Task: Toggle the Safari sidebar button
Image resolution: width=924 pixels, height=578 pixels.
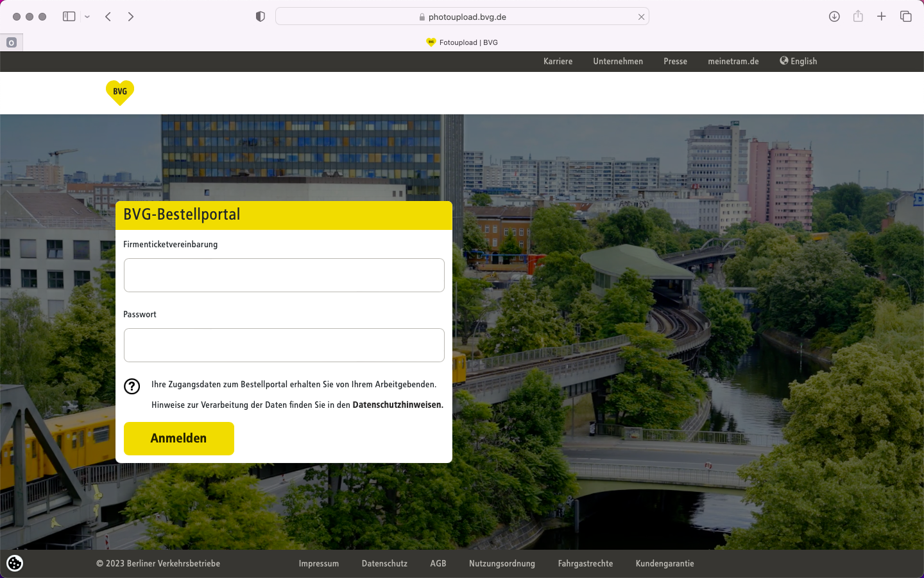Action: tap(69, 17)
